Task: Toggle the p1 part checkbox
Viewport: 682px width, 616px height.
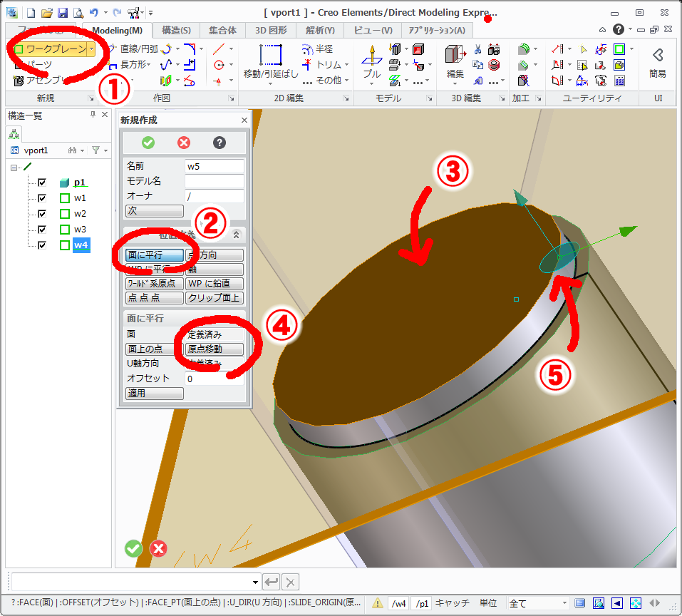Action: 41,182
